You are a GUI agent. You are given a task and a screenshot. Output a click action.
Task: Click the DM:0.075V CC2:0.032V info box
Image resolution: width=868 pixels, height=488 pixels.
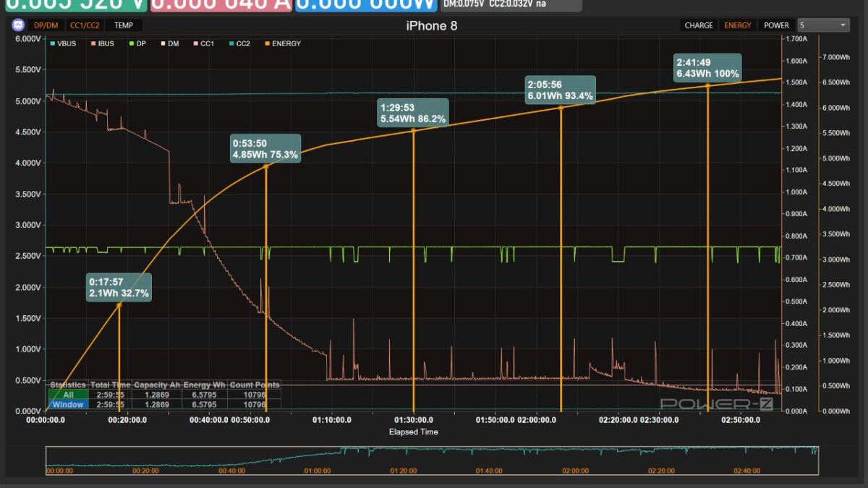[x=511, y=5]
